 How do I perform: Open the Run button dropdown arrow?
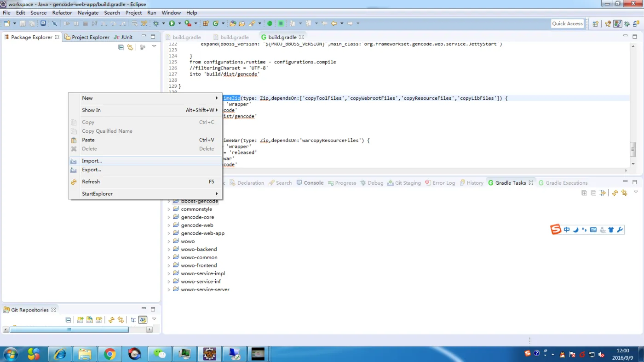179,23
